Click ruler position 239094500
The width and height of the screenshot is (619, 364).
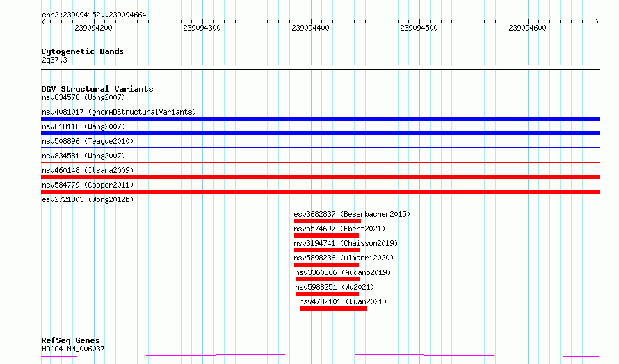pos(419,28)
